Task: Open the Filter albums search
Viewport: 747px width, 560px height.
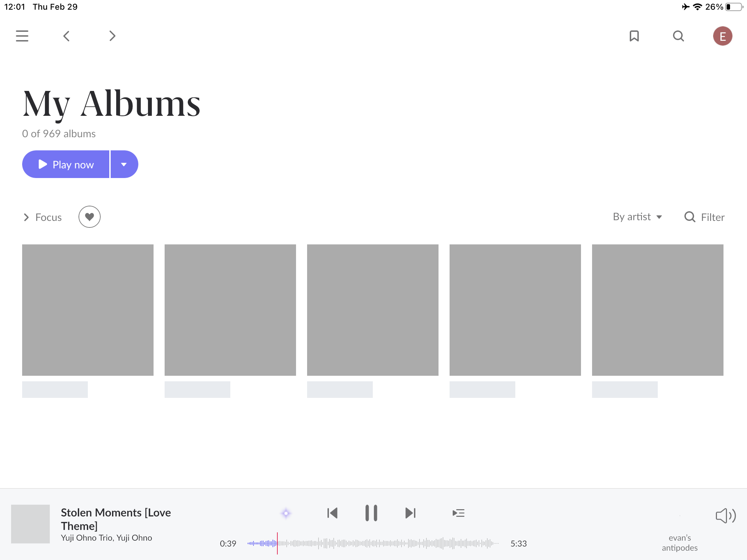Action: click(x=704, y=217)
